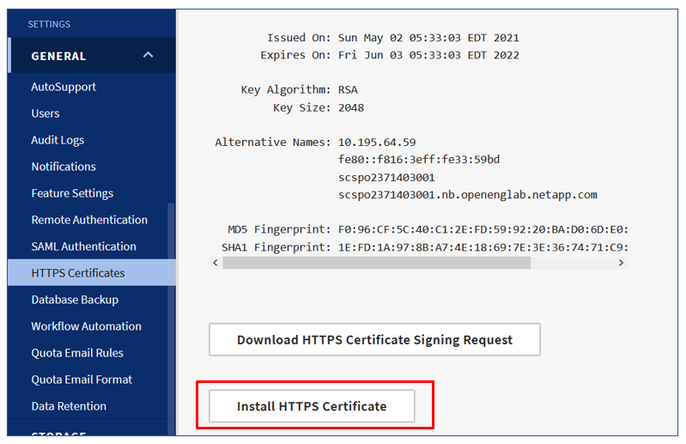The width and height of the screenshot is (686, 444).
Task: Click the Key Algorithm value RSA
Action: click(x=348, y=90)
